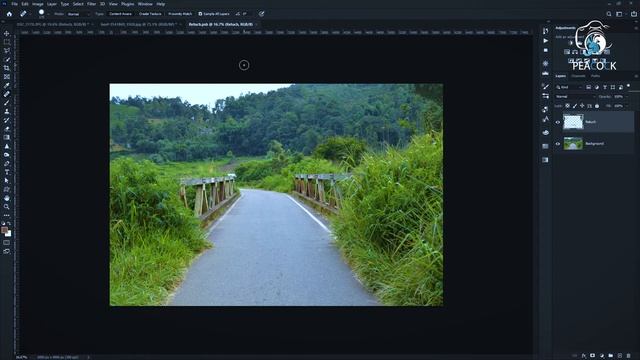Open the File menu

coord(14,4)
